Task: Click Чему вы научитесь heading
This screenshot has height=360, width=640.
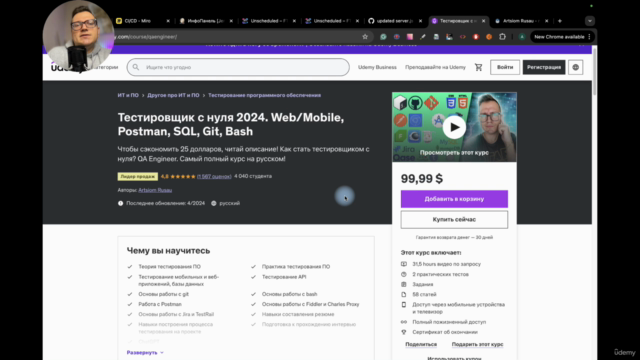Action: 168,251
